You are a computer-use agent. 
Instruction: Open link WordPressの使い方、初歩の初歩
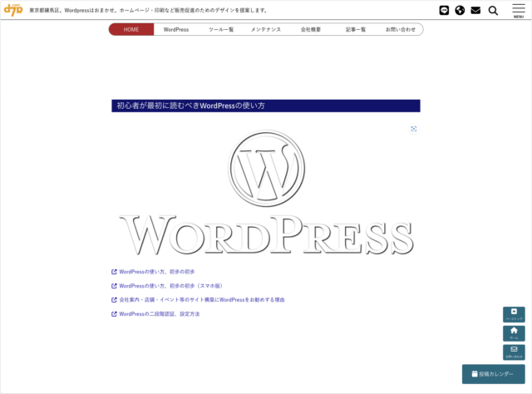153,272
